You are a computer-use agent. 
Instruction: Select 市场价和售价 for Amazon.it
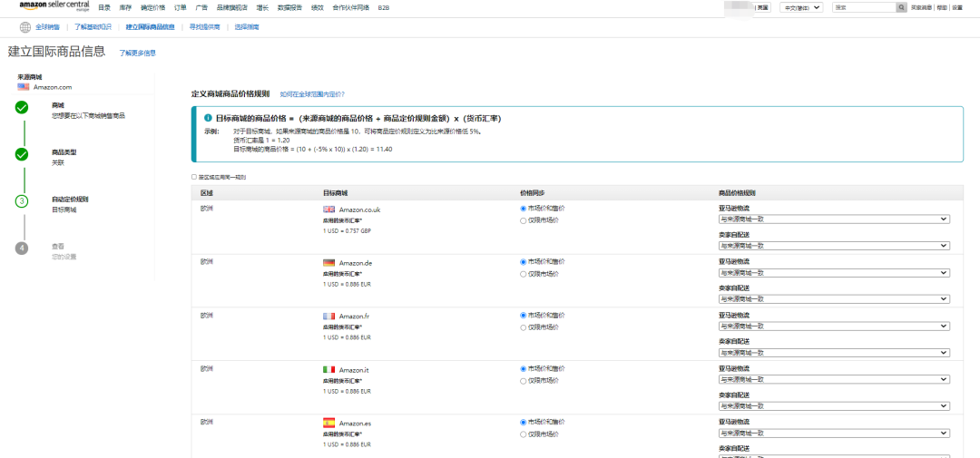click(x=524, y=368)
